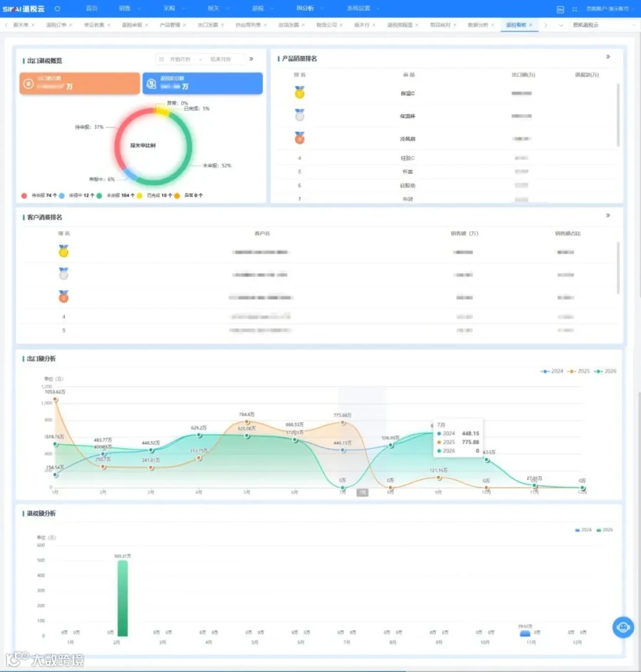
Task: Click the bronze medal in customer ranking
Action: (63, 296)
